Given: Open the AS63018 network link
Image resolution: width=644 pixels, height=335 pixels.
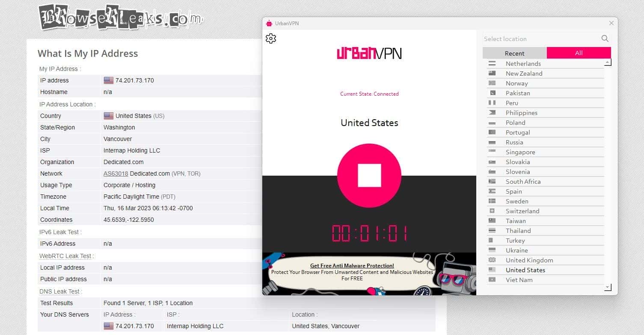Looking at the screenshot, I should pos(116,173).
